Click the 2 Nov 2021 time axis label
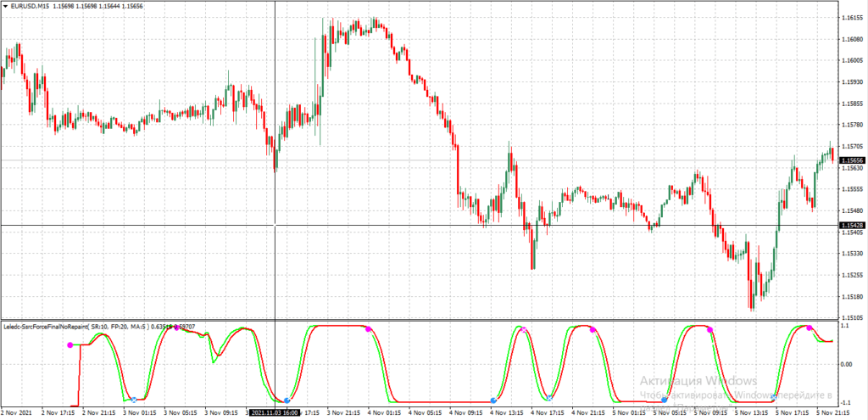 coord(19,412)
